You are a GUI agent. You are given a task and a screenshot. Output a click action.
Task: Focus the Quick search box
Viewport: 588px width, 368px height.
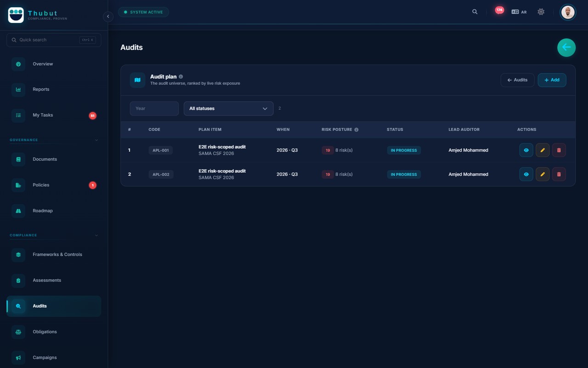tap(54, 40)
